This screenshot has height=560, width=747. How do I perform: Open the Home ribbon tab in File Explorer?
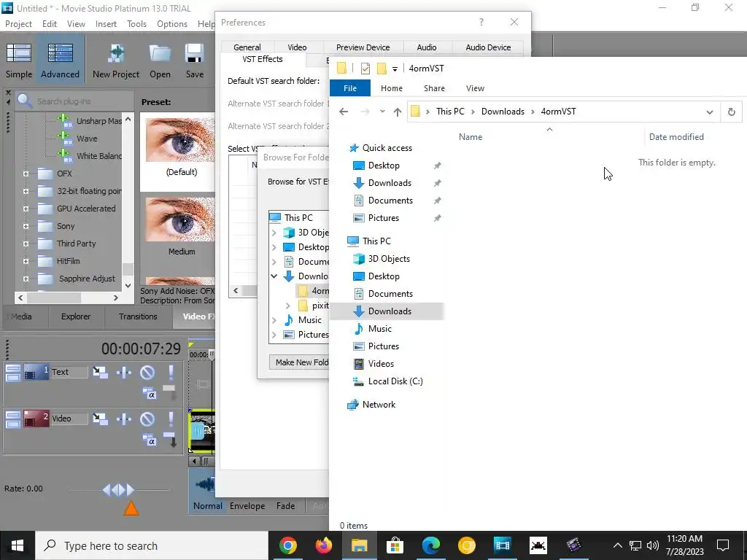click(392, 88)
